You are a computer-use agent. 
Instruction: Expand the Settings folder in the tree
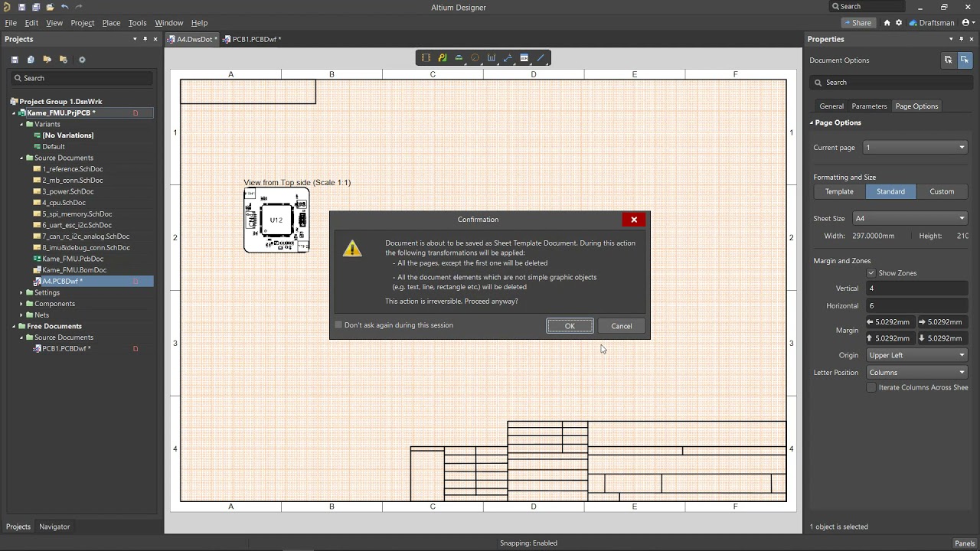(21, 292)
